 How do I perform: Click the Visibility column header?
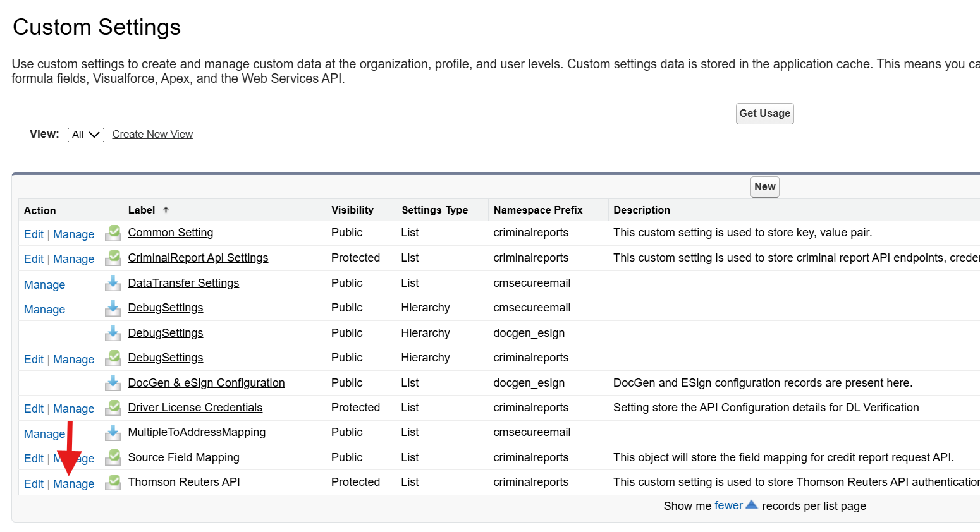click(x=352, y=210)
